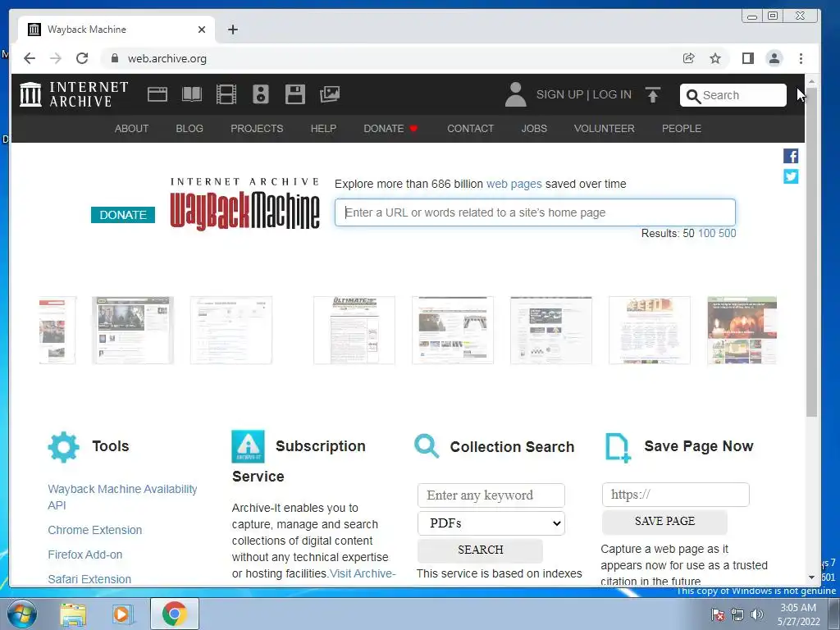Open Windows Media Player from taskbar

tap(122, 614)
